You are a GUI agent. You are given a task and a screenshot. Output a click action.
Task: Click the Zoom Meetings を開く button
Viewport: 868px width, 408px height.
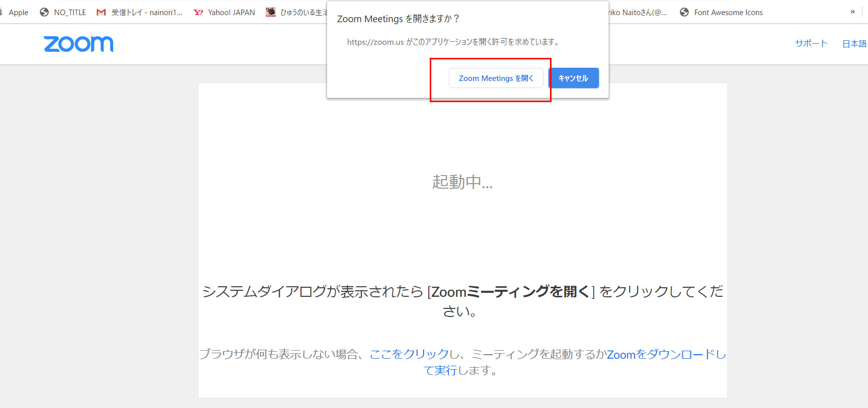pyautogui.click(x=496, y=78)
